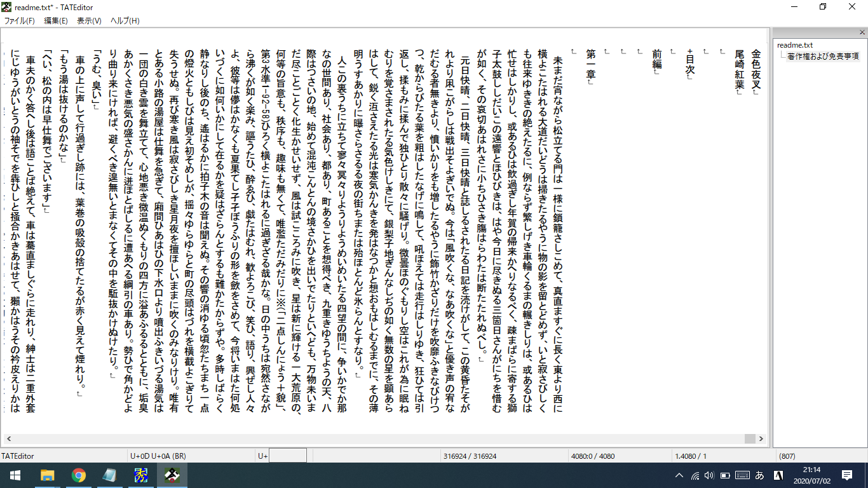868x488 pixels.
Task: Click the horizontal scrollbar thumb
Action: 750,438
